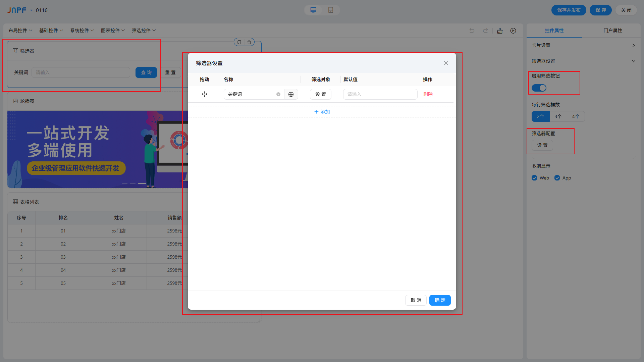Uncheck the Web display checkbox
This screenshot has width=644, height=362.
[534, 178]
